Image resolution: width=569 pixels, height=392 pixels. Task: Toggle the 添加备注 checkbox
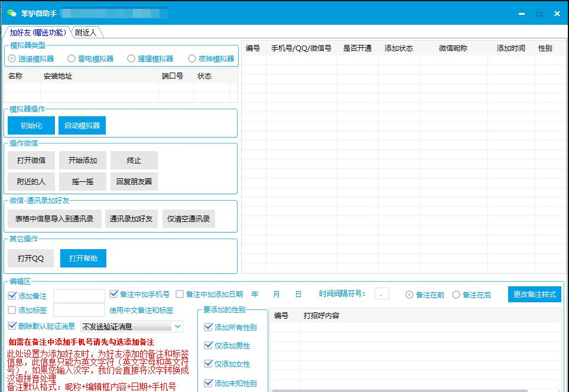click(12, 296)
